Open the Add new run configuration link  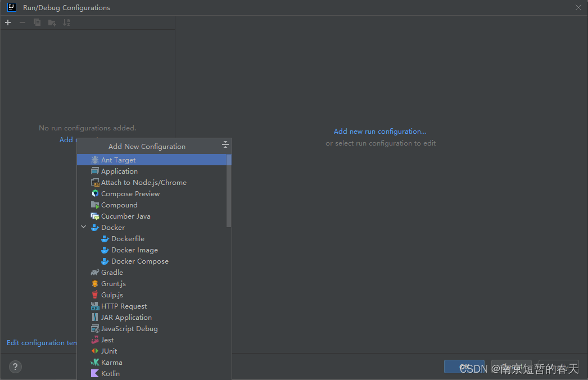click(380, 132)
